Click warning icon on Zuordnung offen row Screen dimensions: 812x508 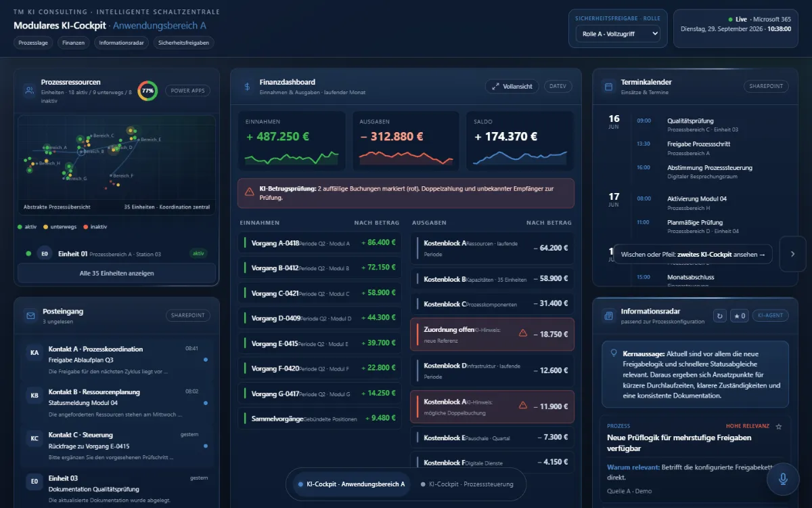pyautogui.click(x=522, y=333)
